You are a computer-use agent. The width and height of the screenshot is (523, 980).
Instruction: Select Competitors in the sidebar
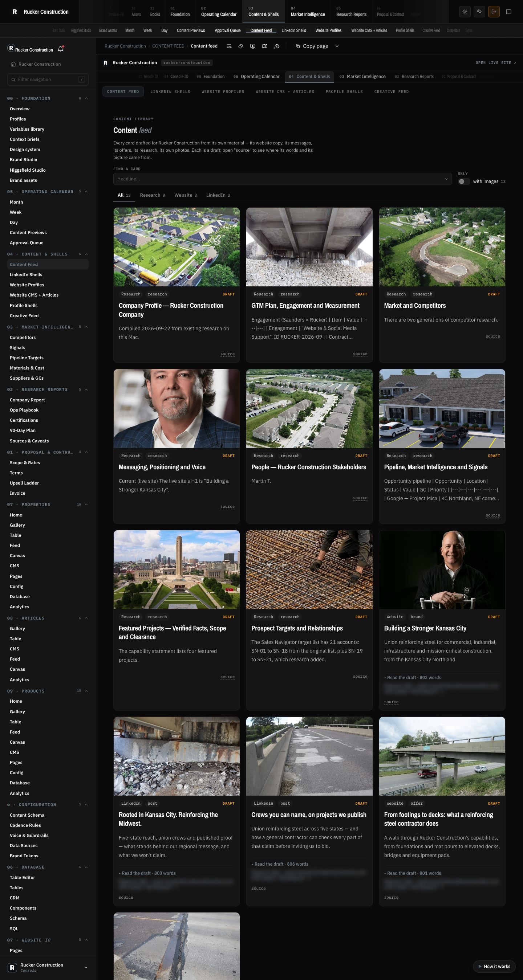[x=23, y=338]
